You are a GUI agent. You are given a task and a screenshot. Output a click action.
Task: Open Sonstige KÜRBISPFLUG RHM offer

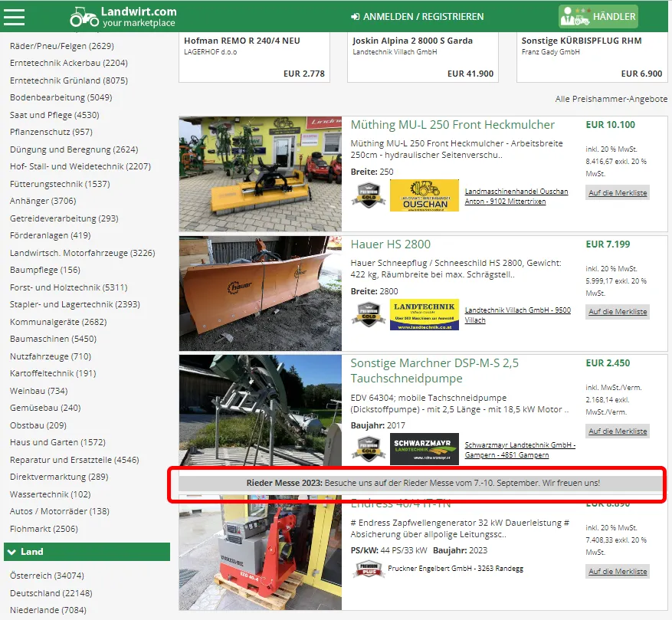(x=592, y=57)
